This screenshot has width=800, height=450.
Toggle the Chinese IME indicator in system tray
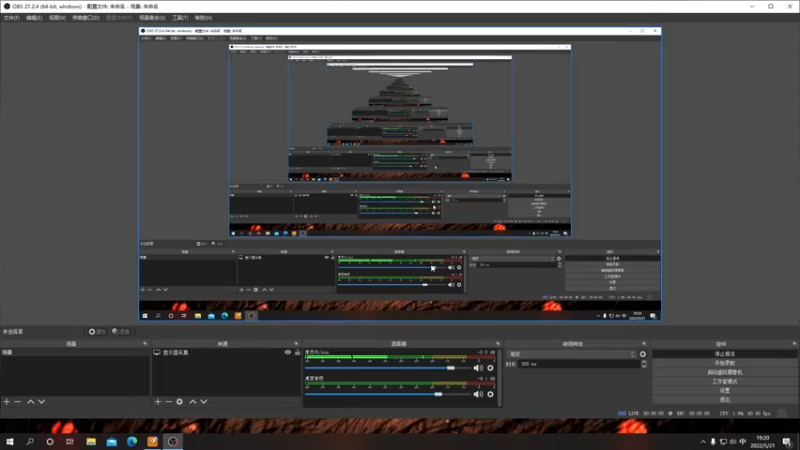(x=743, y=442)
